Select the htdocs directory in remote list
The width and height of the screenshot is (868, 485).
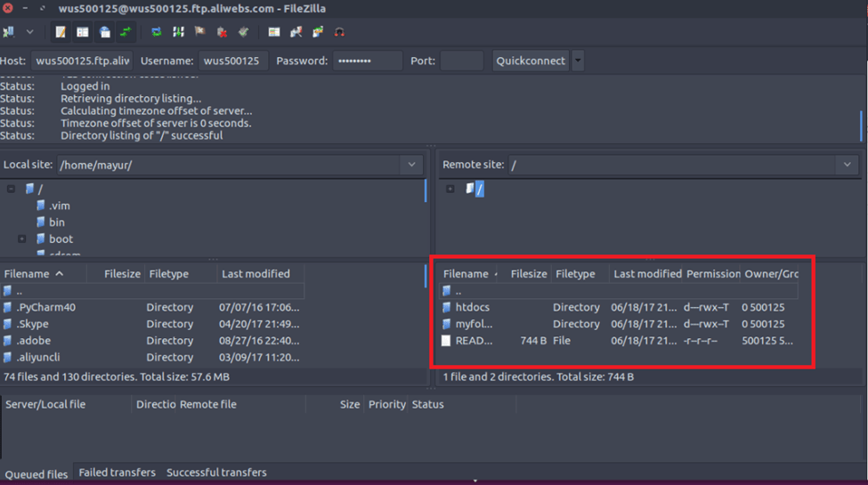(x=472, y=307)
